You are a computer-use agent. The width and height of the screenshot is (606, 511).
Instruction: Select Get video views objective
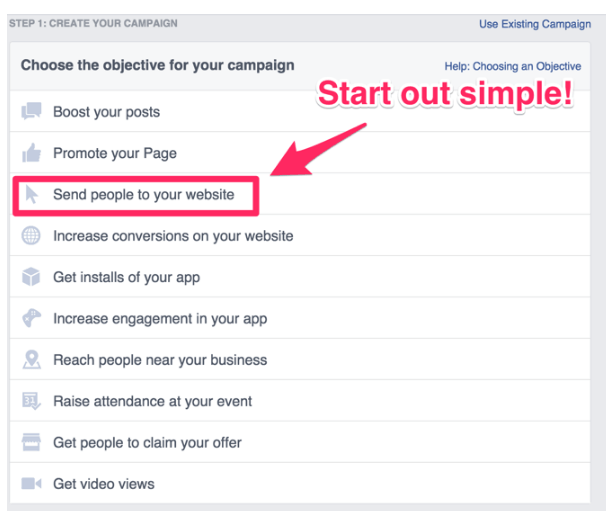click(300, 483)
